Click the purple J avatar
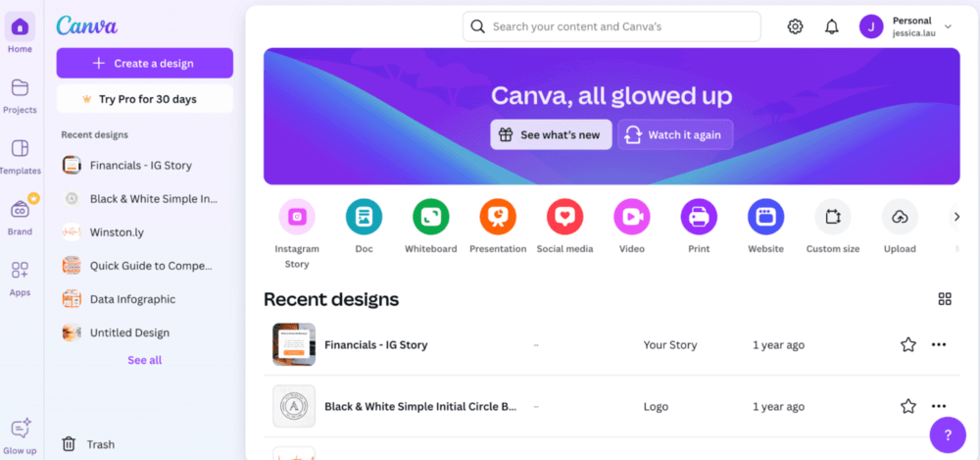 (871, 26)
